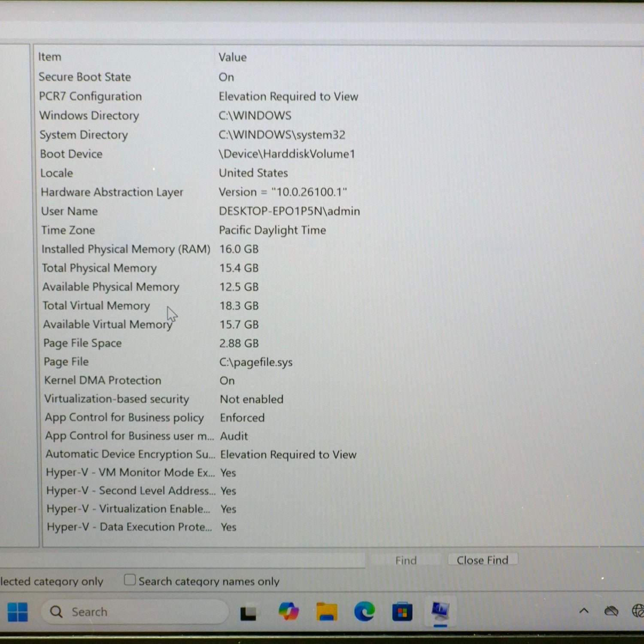Expand the hidden system tray icons chevron
The width and height of the screenshot is (644, 644).
click(584, 611)
